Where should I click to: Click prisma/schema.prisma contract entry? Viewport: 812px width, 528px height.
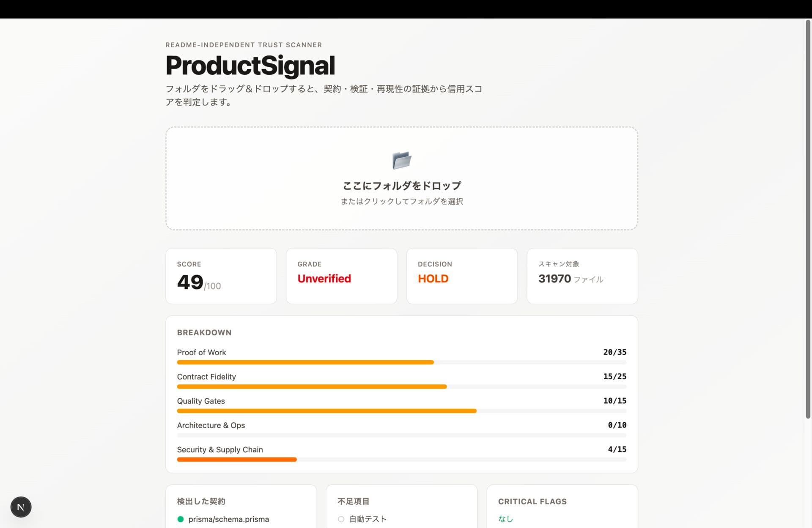(x=228, y=519)
